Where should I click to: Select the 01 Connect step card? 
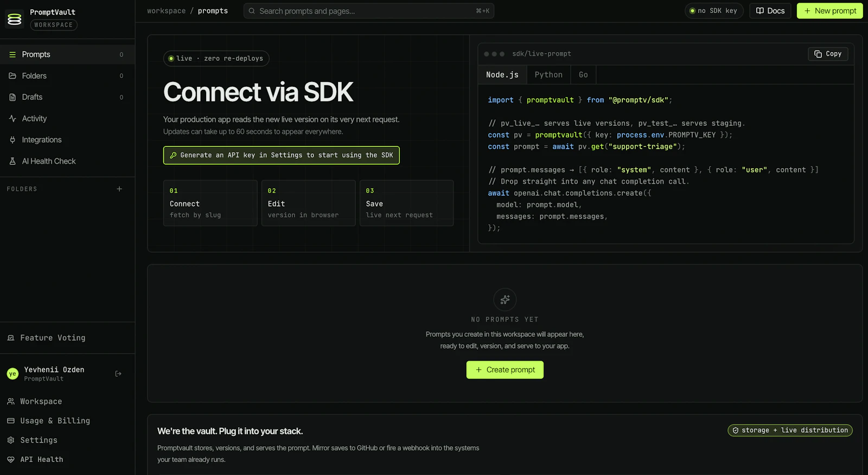(x=210, y=203)
